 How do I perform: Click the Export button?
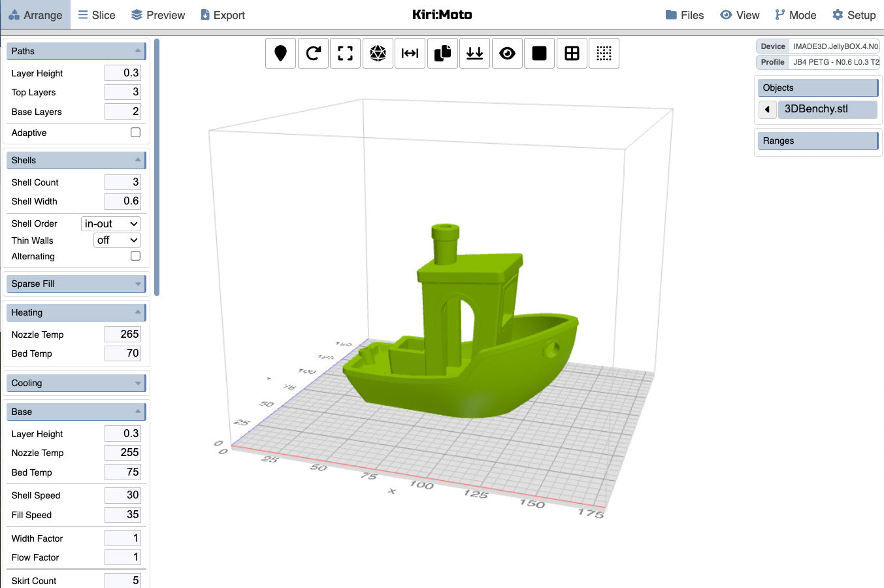coord(223,15)
